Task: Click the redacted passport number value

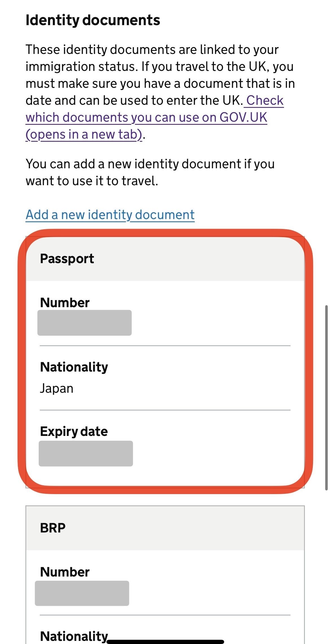Action: coord(84,323)
